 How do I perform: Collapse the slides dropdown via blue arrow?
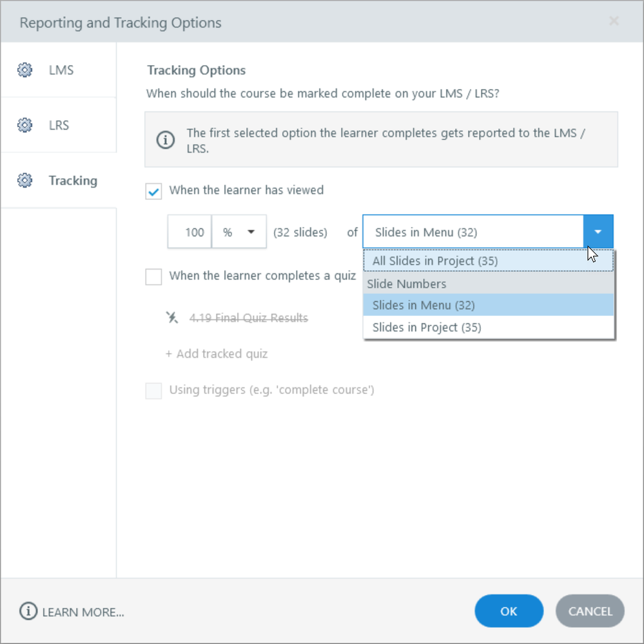[x=598, y=232]
